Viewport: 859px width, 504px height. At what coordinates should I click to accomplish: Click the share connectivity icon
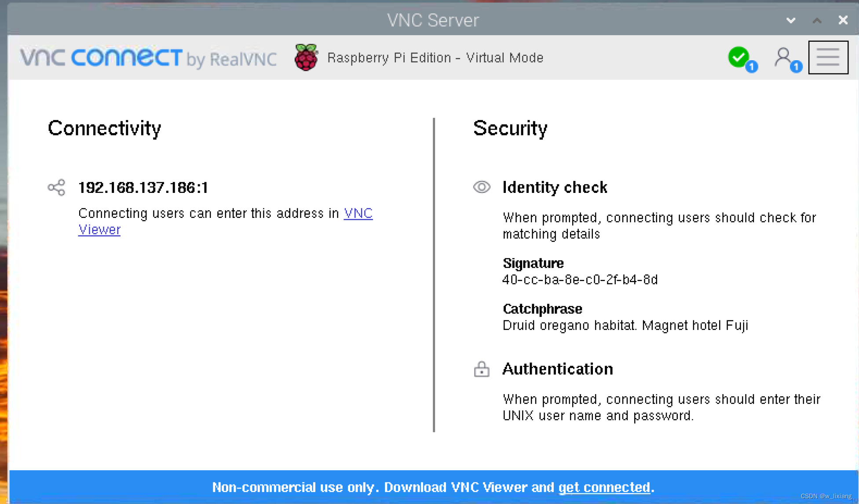pos(56,188)
